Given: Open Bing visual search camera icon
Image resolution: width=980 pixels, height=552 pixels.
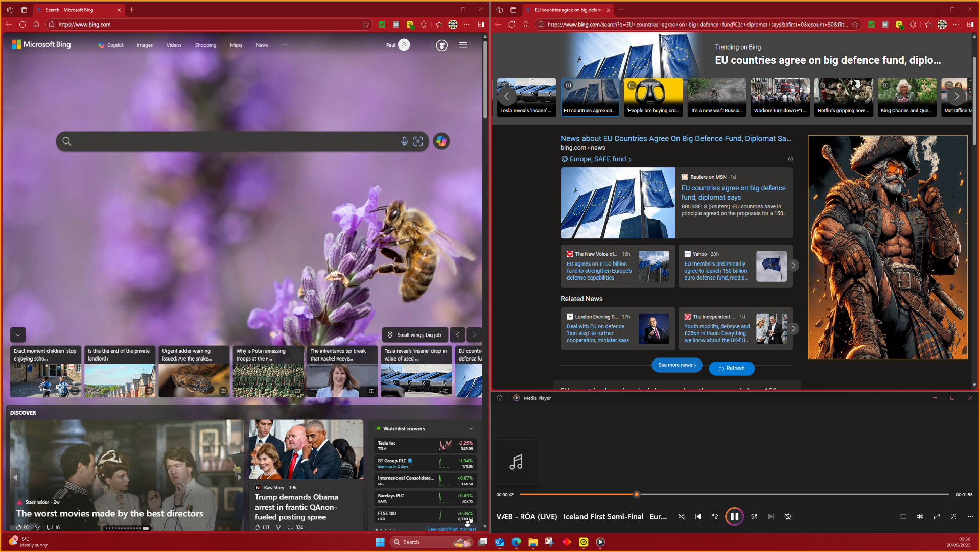Looking at the screenshot, I should 418,141.
